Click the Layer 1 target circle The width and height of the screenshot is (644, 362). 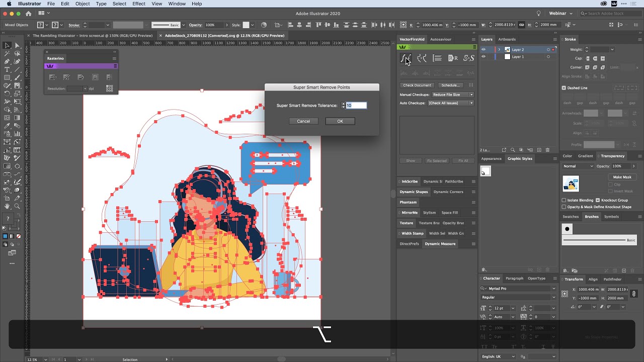[x=548, y=57]
